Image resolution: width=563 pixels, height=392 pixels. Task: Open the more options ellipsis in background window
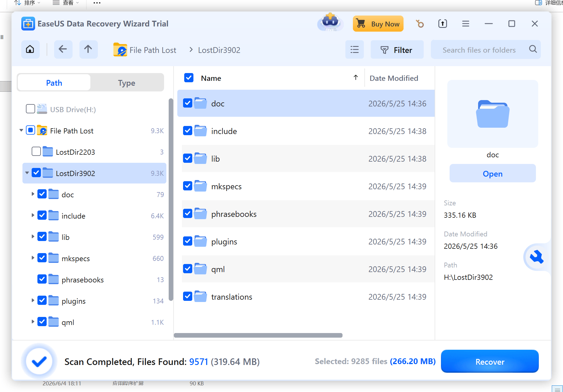tap(97, 3)
